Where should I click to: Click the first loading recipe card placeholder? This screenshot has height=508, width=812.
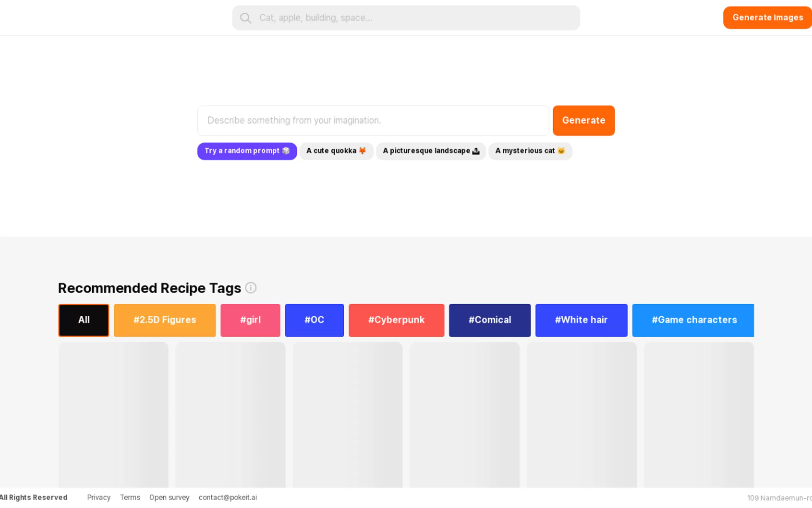click(113, 414)
